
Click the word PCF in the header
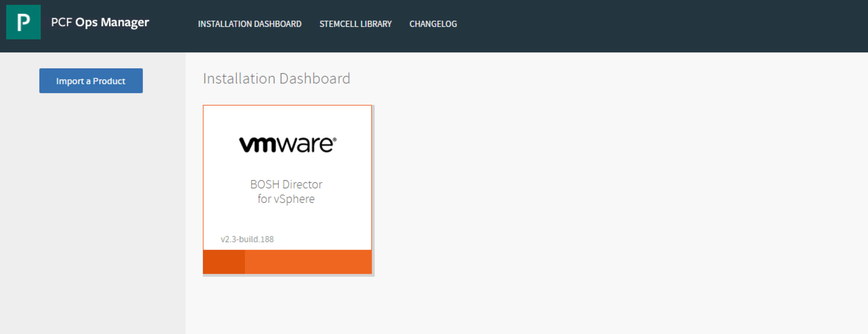coord(61,22)
